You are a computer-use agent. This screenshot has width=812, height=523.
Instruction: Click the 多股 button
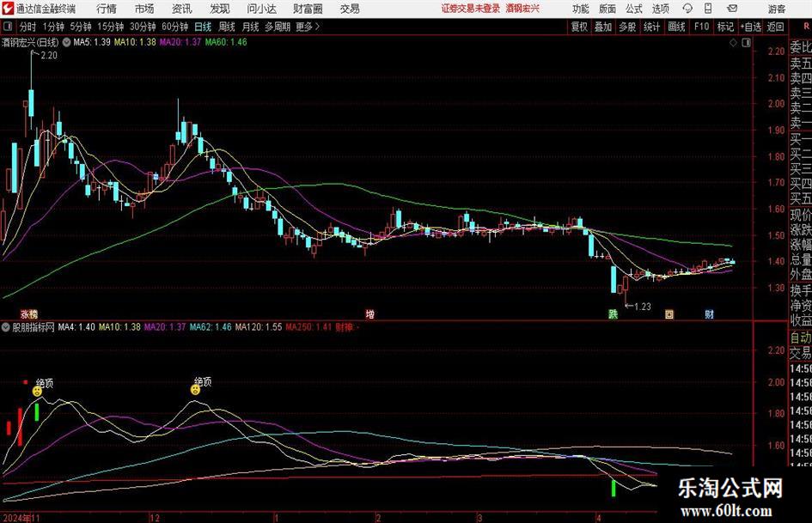pos(627,27)
